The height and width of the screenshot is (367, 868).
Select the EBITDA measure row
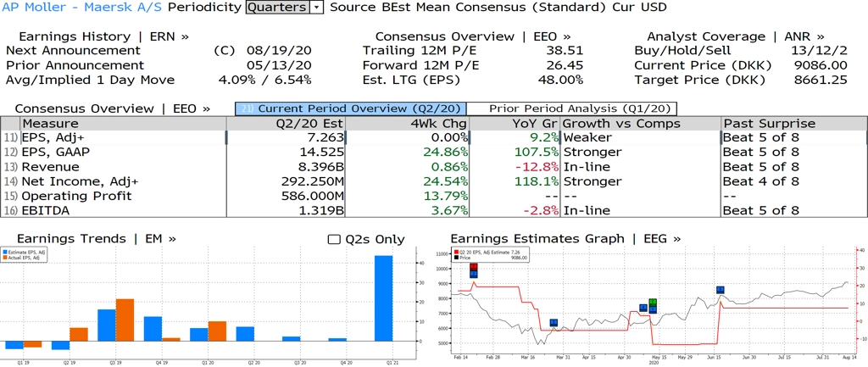434,210
